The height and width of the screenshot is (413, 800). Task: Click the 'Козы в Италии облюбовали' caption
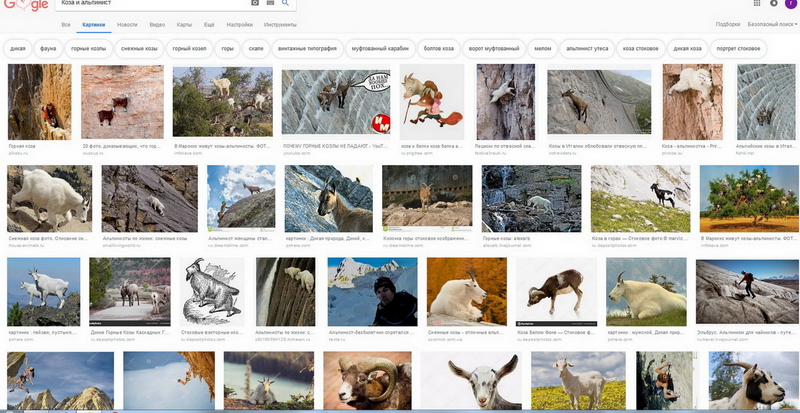(599, 146)
